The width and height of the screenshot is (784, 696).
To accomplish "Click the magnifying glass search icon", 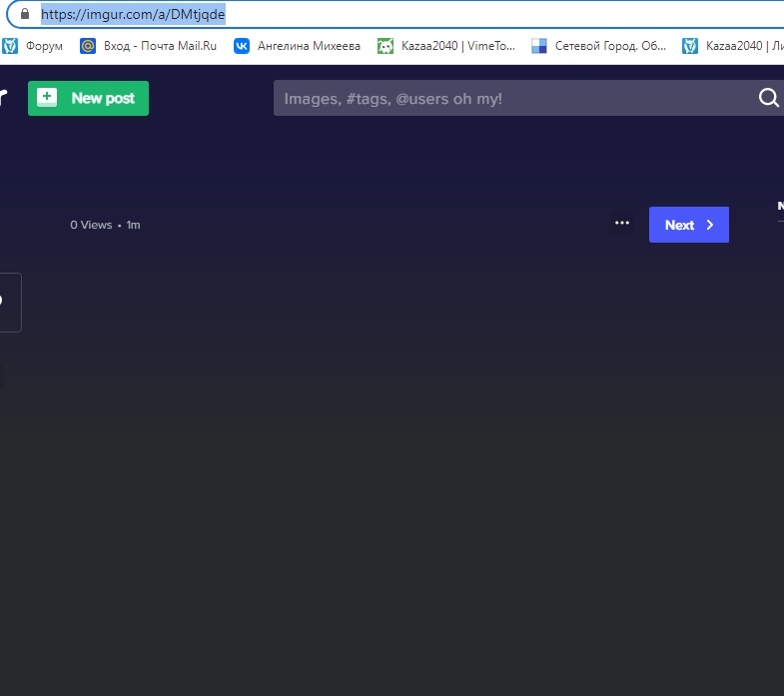I will pos(768,98).
